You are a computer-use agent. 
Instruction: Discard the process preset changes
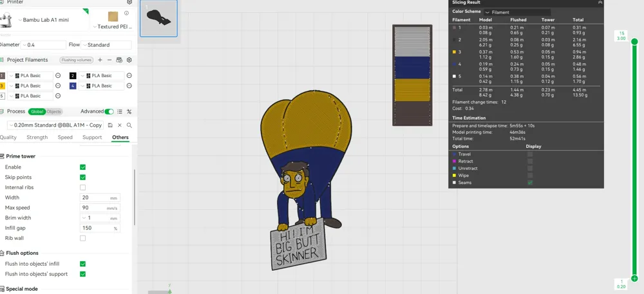tap(120, 125)
